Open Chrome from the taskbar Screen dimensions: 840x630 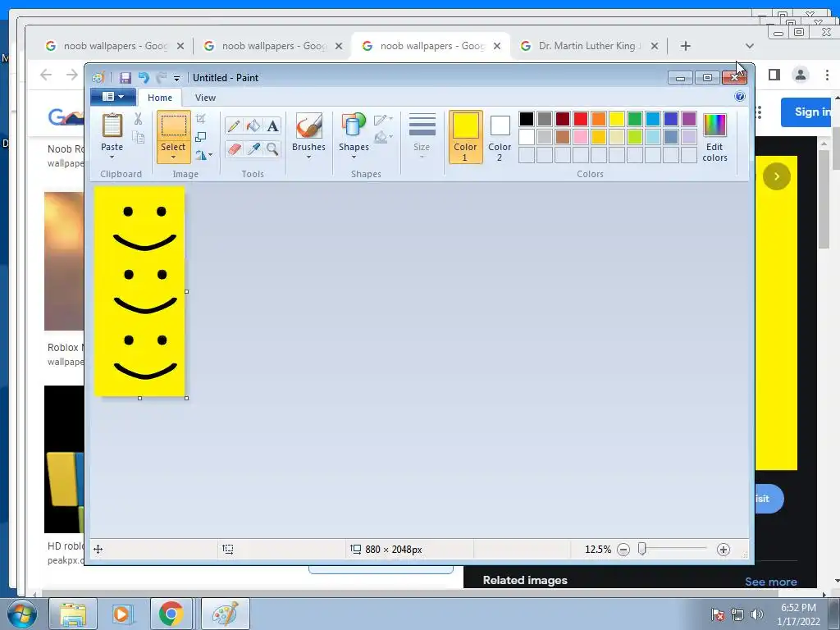[x=171, y=614]
